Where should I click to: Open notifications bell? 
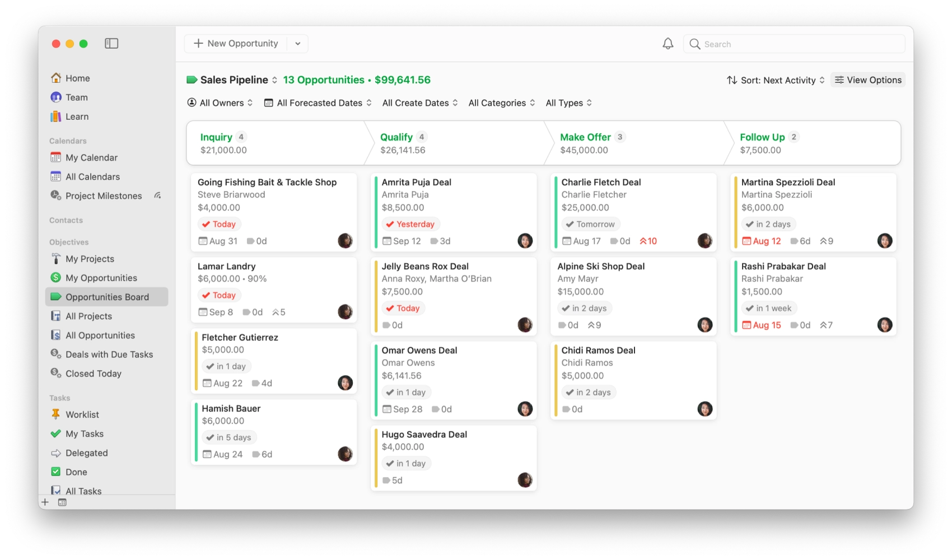(668, 44)
